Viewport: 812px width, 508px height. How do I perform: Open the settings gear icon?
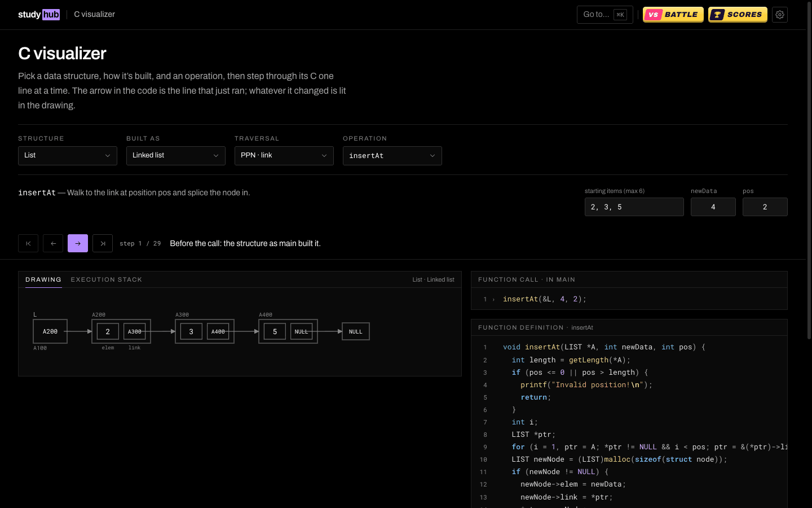(780, 15)
